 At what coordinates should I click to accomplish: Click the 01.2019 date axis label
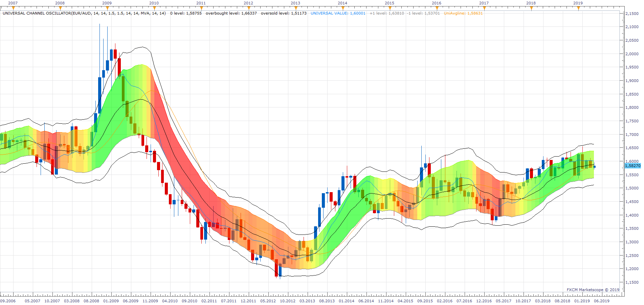tap(582, 301)
